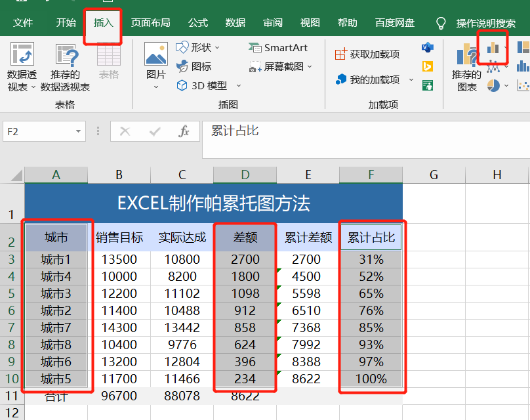This screenshot has width=530, height=420.
Task: Click the formula bar showing 累计占比
Action: [x=366, y=139]
